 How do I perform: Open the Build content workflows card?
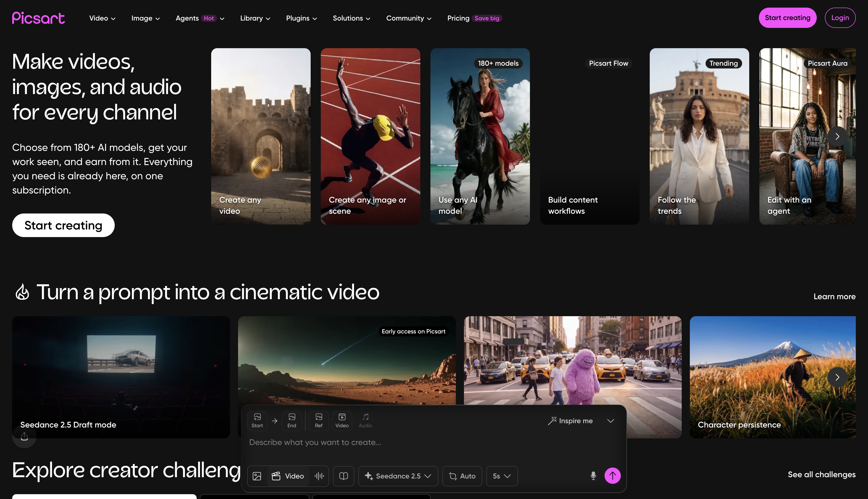tap(590, 136)
